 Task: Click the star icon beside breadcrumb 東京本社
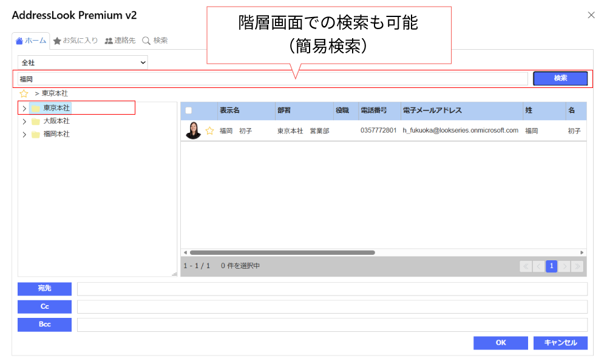(24, 93)
